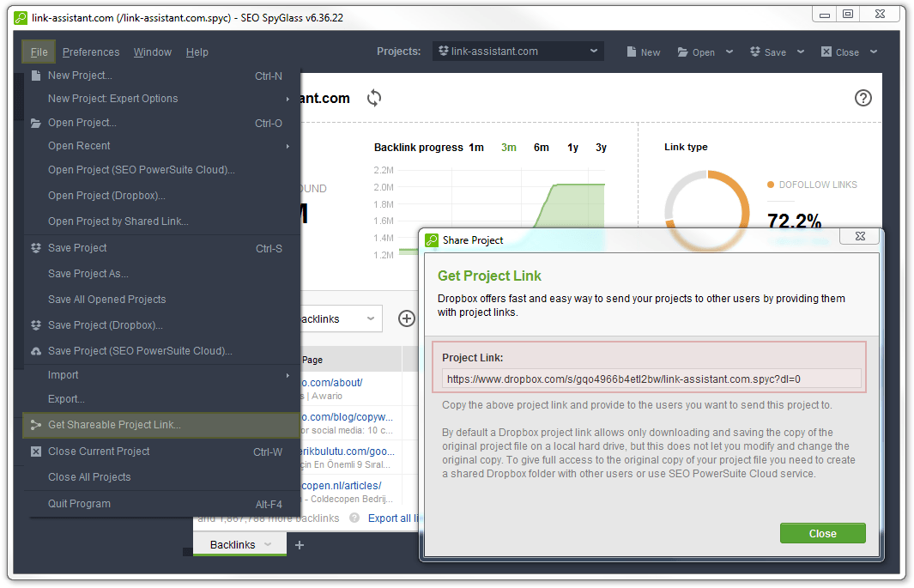The height and width of the screenshot is (588, 914).
Task: Open the o.com/blog/copyw... backlink
Action: click(347, 416)
